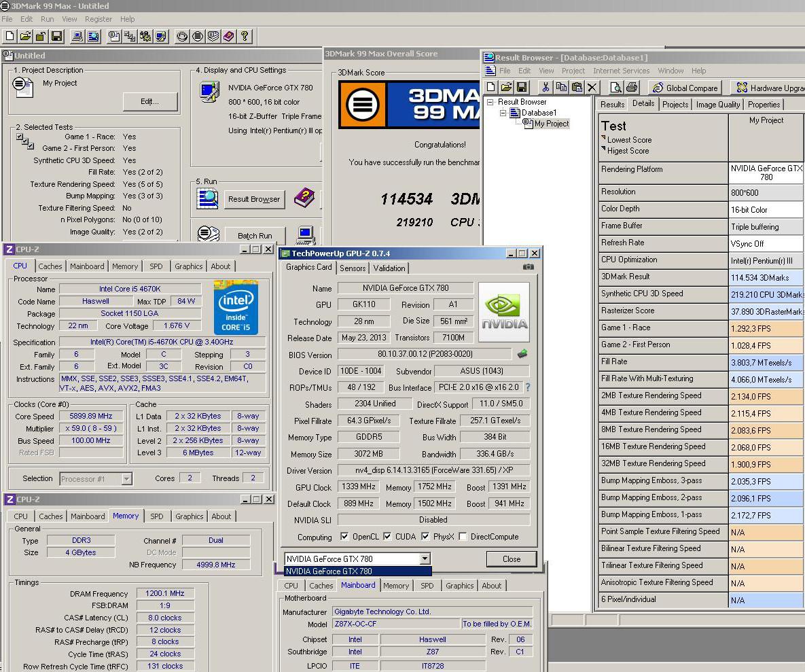Click the Hardware Upgrade button

768,88
